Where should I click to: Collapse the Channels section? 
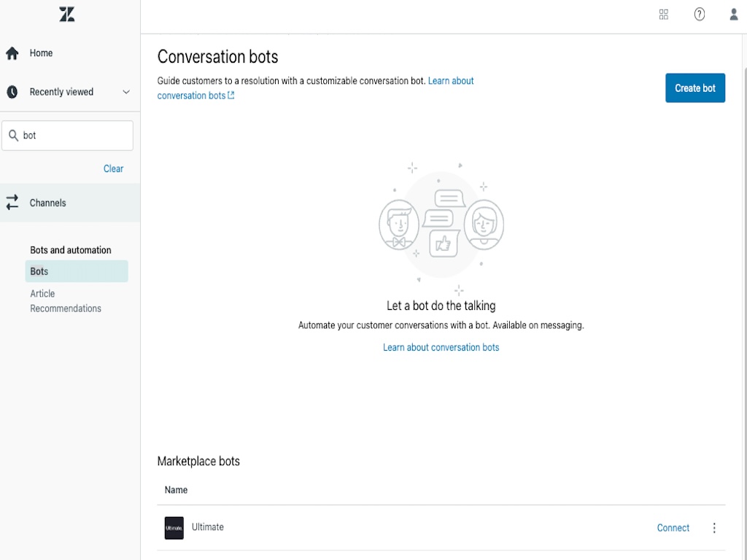(48, 203)
